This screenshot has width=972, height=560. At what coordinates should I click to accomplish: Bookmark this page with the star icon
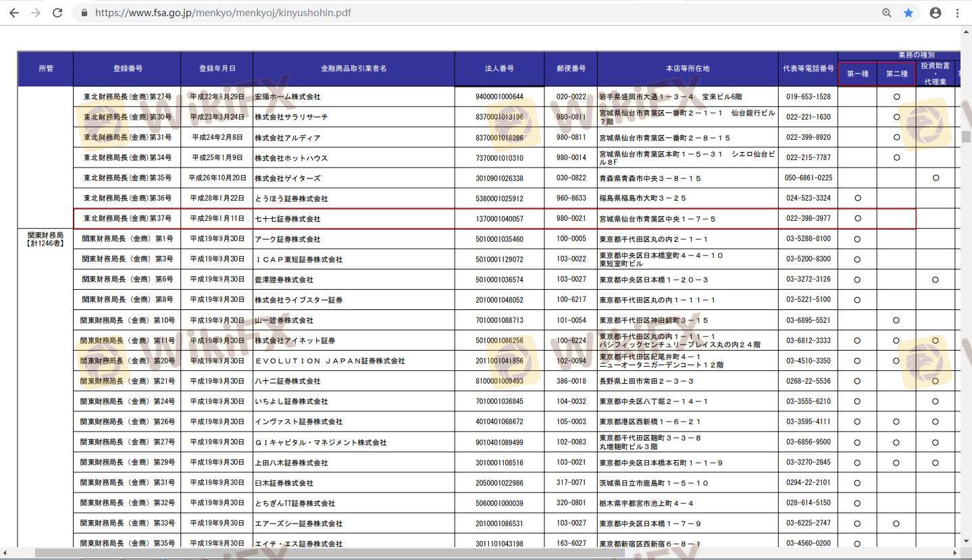tap(909, 13)
